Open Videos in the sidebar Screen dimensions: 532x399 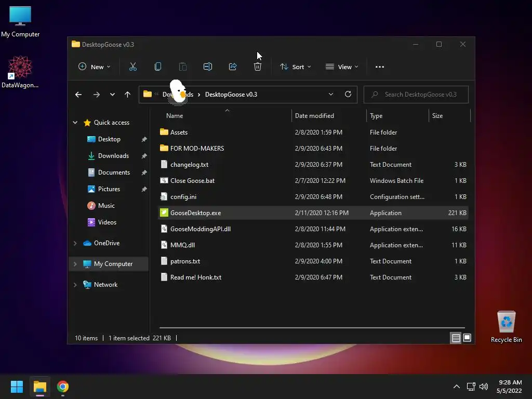click(x=107, y=222)
